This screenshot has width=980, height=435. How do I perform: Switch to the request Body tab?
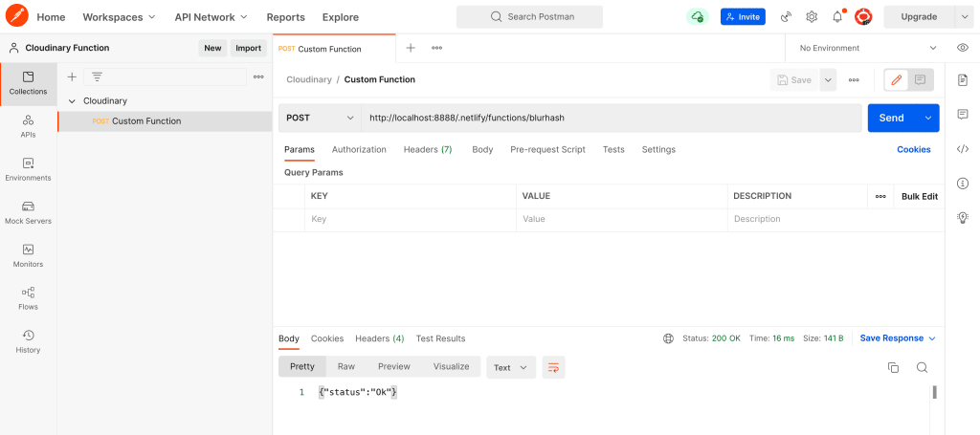tap(482, 149)
